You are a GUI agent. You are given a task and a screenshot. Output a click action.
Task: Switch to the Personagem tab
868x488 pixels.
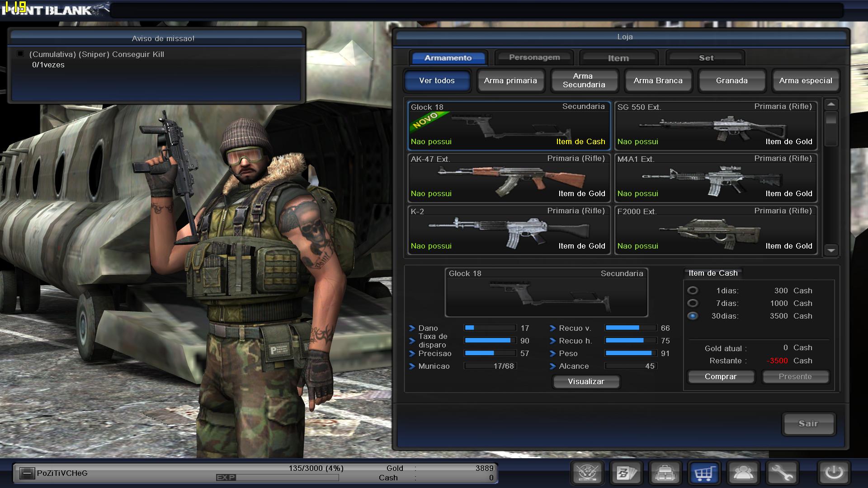(x=534, y=58)
